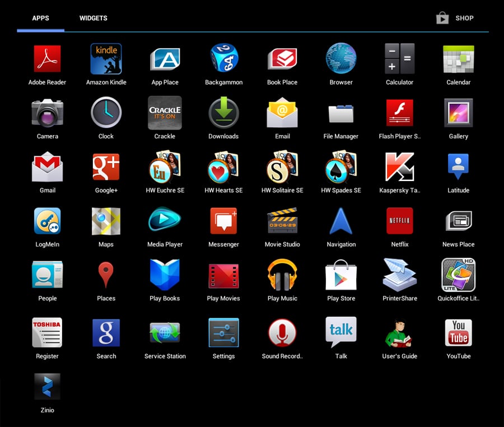Open the App Place icon
The image size is (504, 427).
click(165, 59)
